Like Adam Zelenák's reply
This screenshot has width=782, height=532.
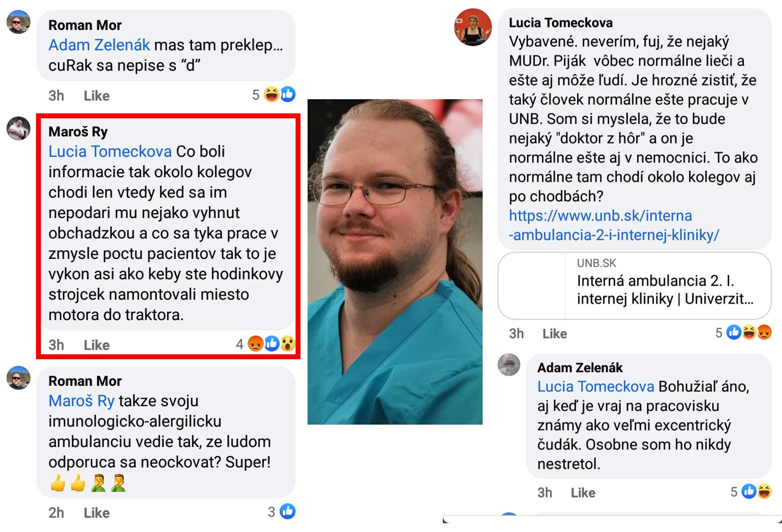[x=583, y=493]
